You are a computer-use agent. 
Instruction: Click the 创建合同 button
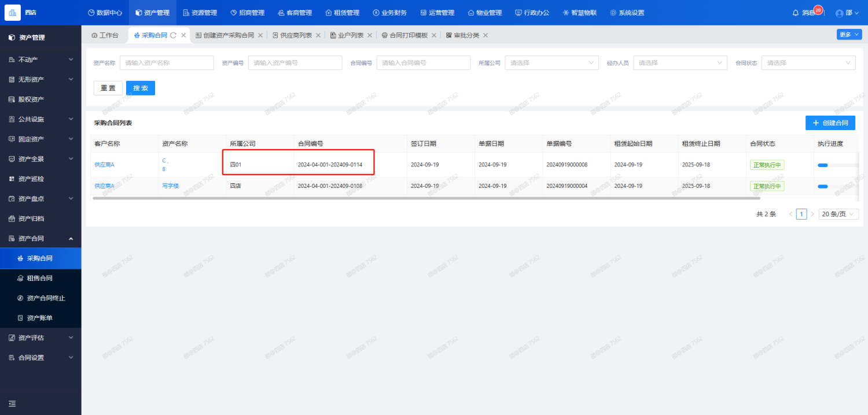[x=830, y=123]
